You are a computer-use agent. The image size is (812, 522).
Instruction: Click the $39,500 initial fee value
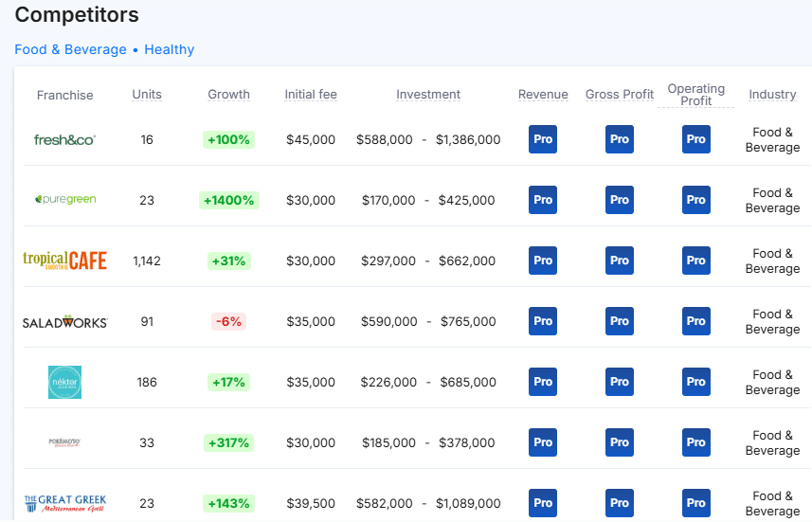tap(311, 503)
